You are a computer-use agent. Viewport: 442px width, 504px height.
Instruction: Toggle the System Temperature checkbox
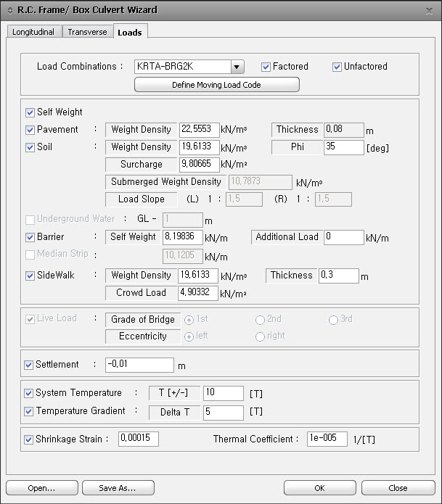tap(30, 393)
